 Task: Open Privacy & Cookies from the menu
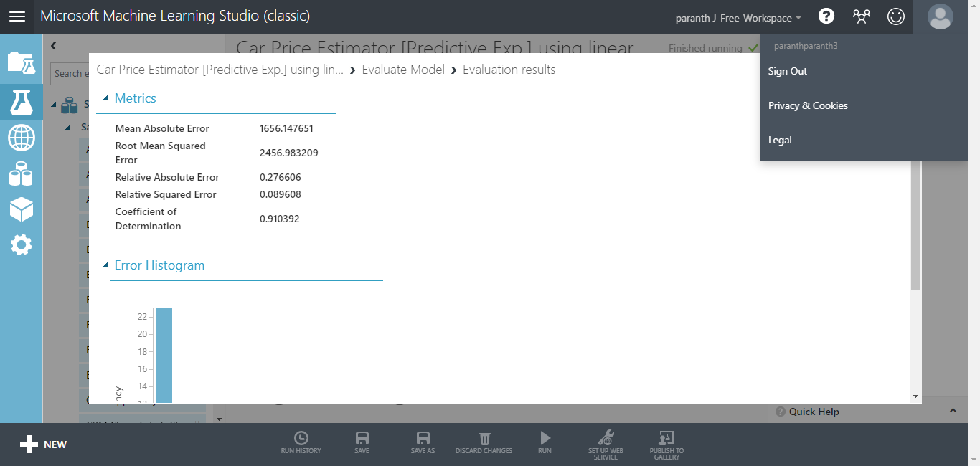[x=807, y=105]
